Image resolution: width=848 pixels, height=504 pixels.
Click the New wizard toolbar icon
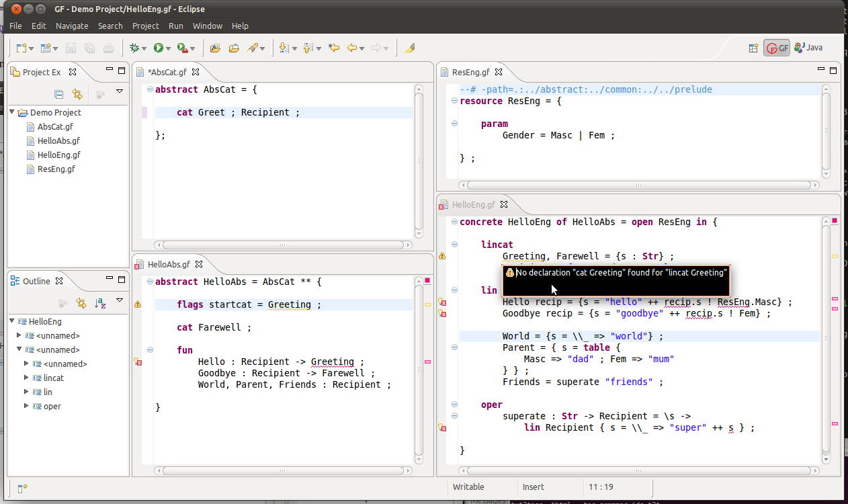[22, 48]
